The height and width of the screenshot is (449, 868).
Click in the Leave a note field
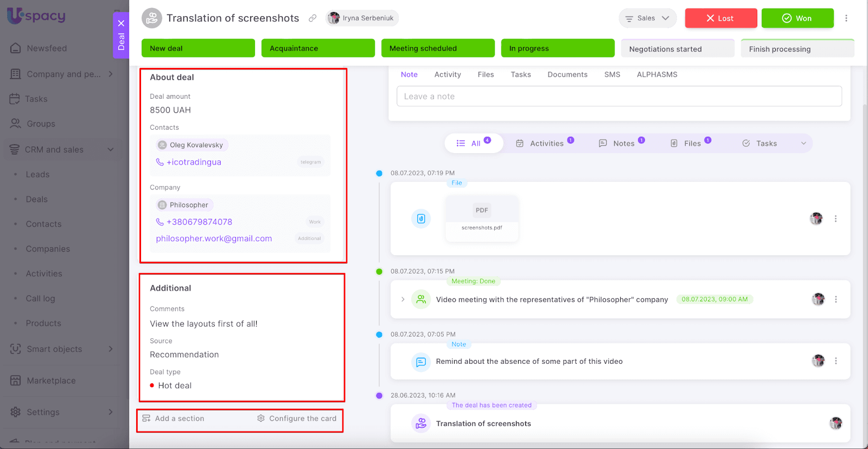(618, 97)
